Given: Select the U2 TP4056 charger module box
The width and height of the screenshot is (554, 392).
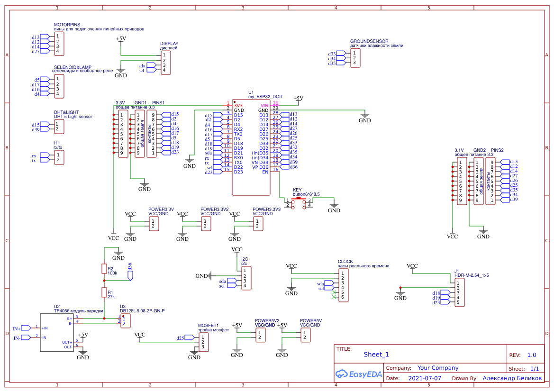Looking at the screenshot, I should click(x=57, y=333).
